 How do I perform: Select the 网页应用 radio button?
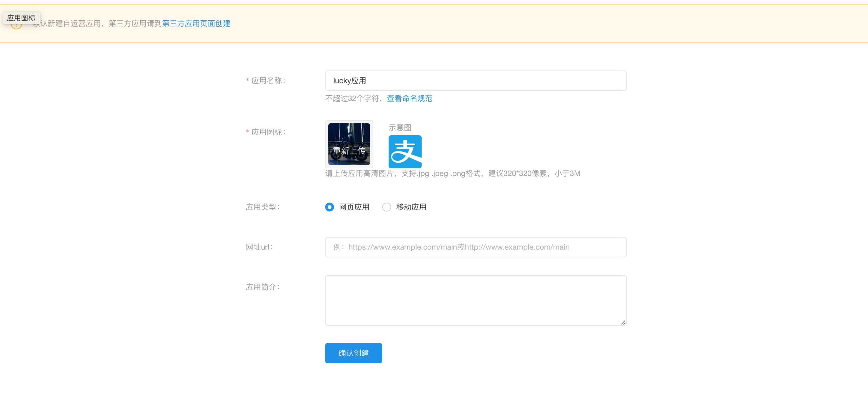pyautogui.click(x=329, y=207)
